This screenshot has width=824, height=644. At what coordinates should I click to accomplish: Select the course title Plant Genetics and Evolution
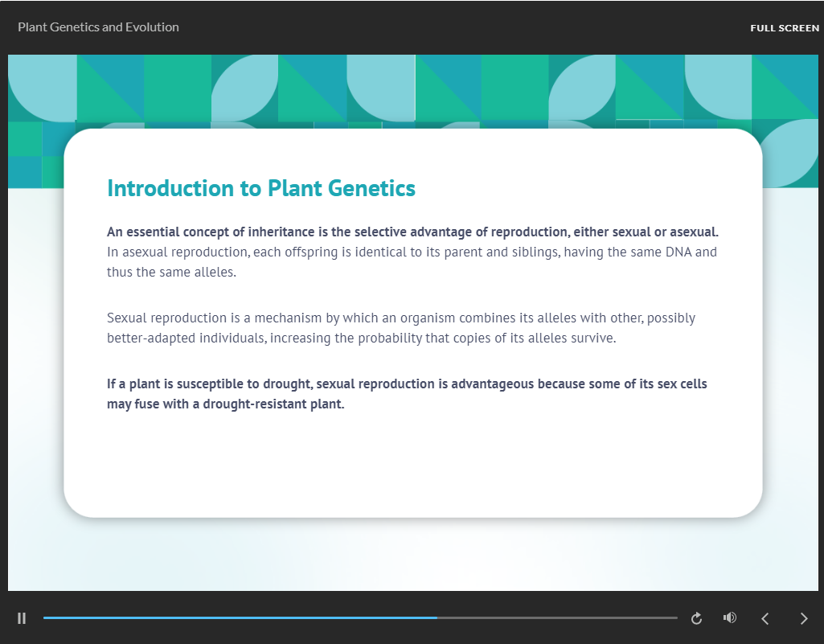tap(98, 27)
